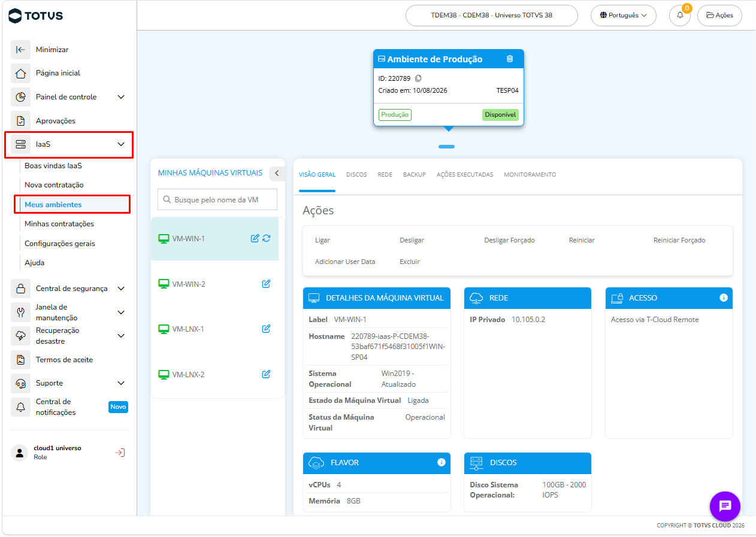Open the Monitoramento tab
Image resolution: width=756 pixels, height=537 pixels.
530,175
